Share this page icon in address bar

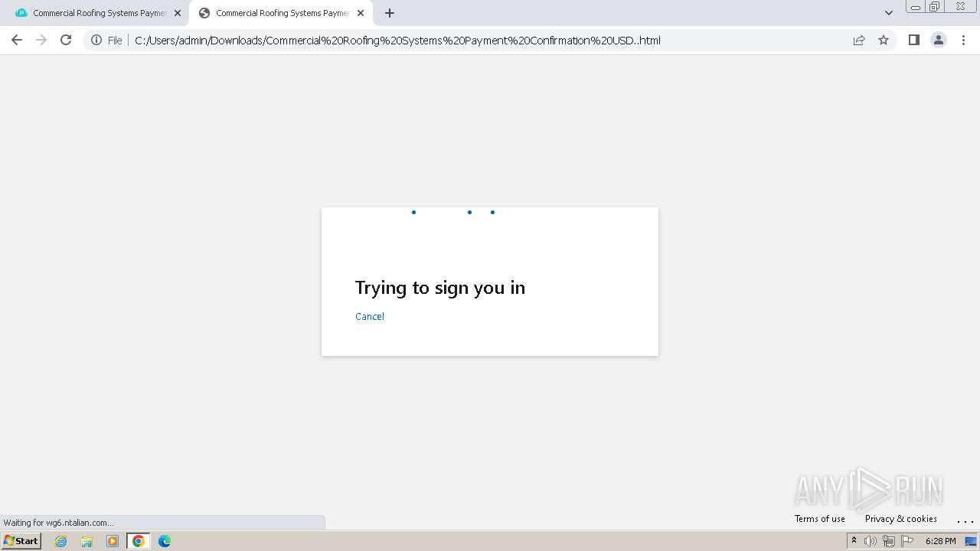click(x=859, y=40)
